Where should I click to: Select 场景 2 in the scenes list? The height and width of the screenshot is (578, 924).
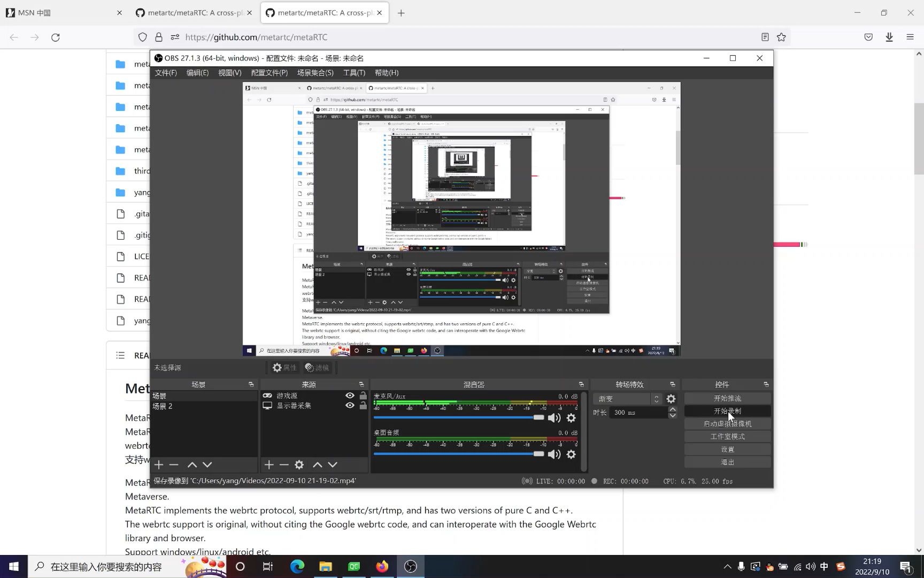click(x=204, y=406)
